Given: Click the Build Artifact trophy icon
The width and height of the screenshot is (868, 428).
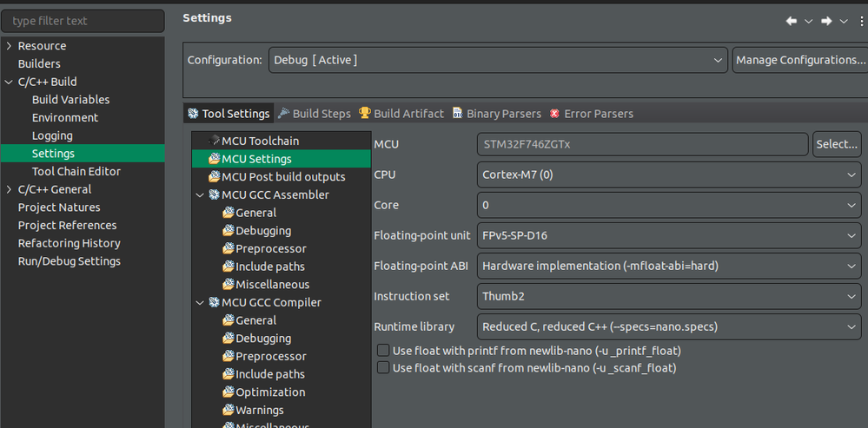Looking at the screenshot, I should click(x=365, y=114).
